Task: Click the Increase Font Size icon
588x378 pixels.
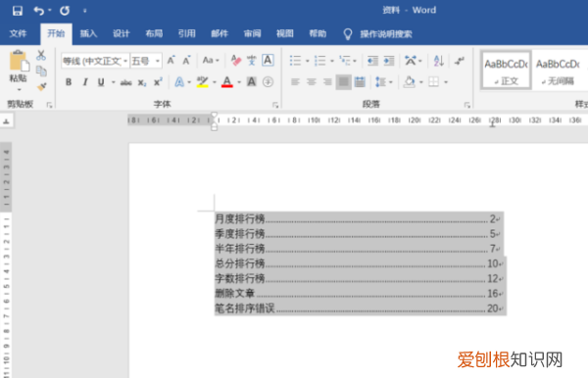Action: (x=171, y=61)
